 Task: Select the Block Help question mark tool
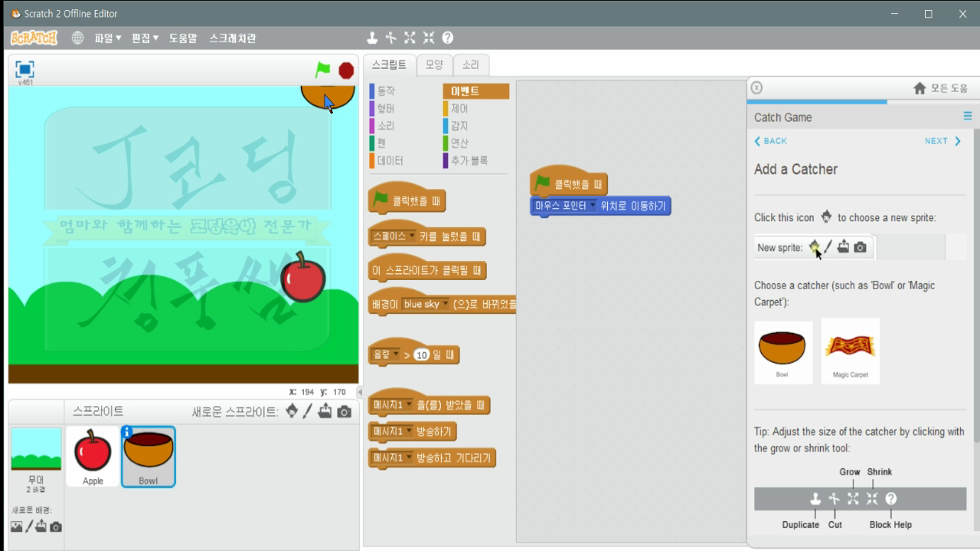click(x=448, y=37)
